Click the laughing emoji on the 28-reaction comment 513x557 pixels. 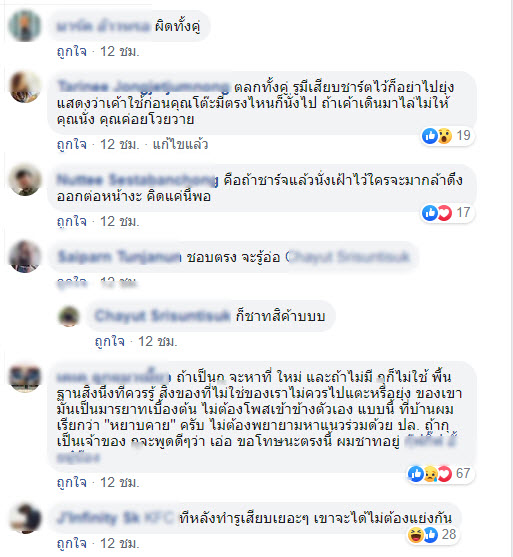tap(416, 535)
